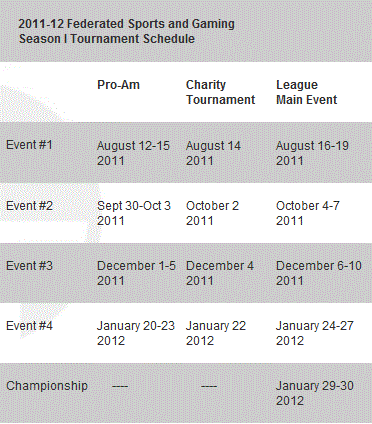Click the October 2 2011 cell

tap(212, 213)
